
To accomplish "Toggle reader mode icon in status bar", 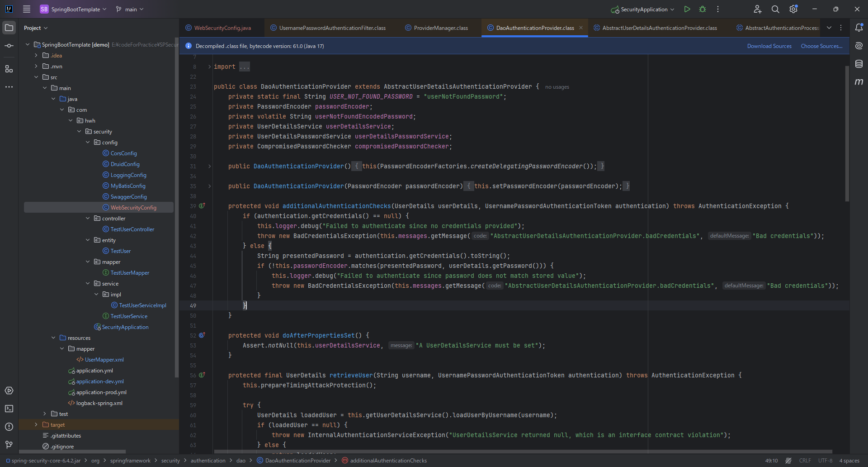I will [x=788, y=461].
